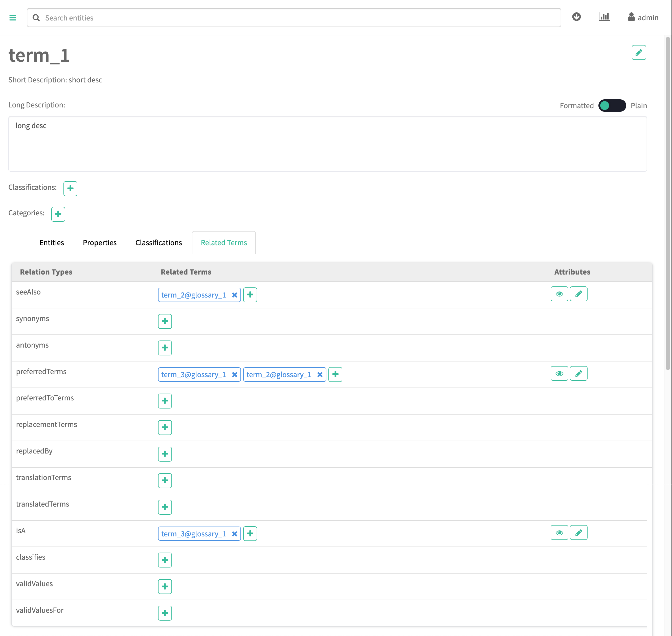
Task: Open the statistics chart icon
Action: tap(604, 17)
